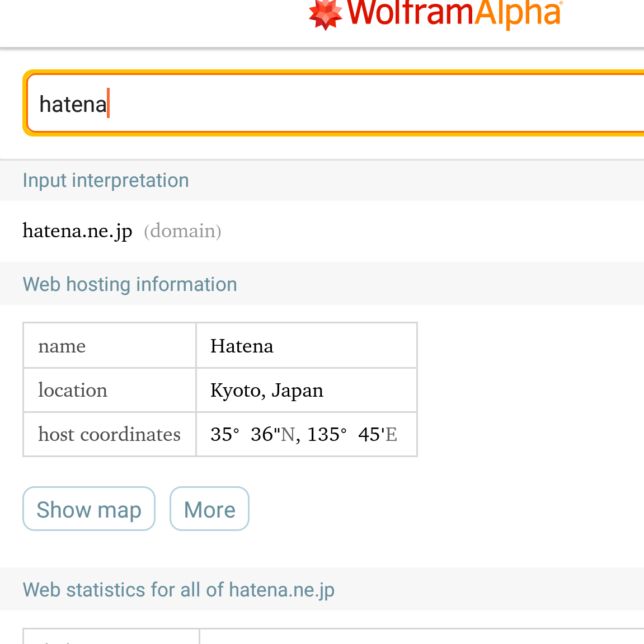Click the Input interpretation heading

[x=106, y=181]
